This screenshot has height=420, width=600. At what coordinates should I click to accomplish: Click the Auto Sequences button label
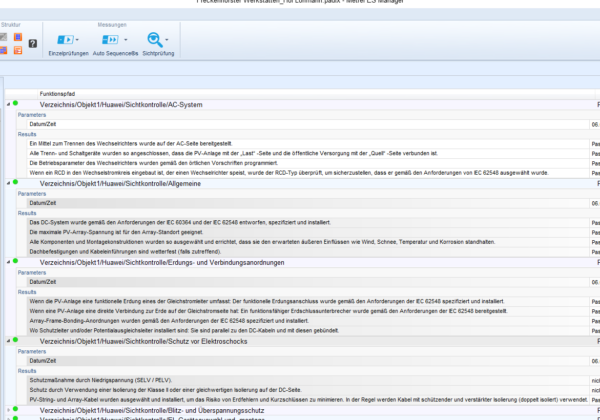pos(115,54)
